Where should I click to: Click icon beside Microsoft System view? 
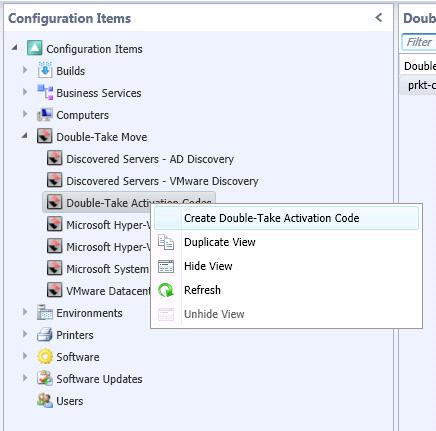pos(55,268)
